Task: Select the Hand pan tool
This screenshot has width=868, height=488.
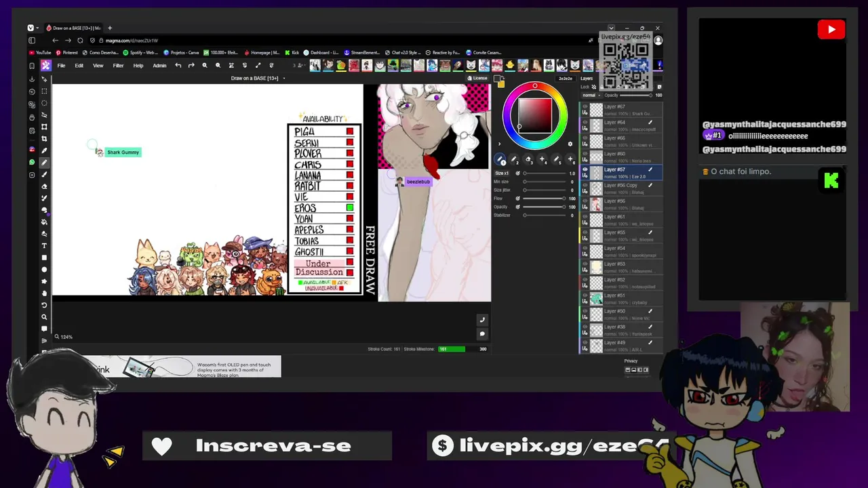Action: pyautogui.click(x=45, y=293)
